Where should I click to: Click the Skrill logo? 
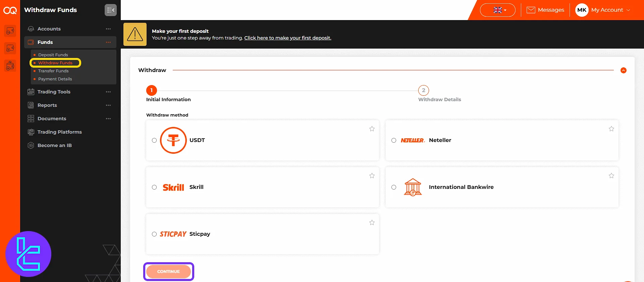(x=173, y=187)
